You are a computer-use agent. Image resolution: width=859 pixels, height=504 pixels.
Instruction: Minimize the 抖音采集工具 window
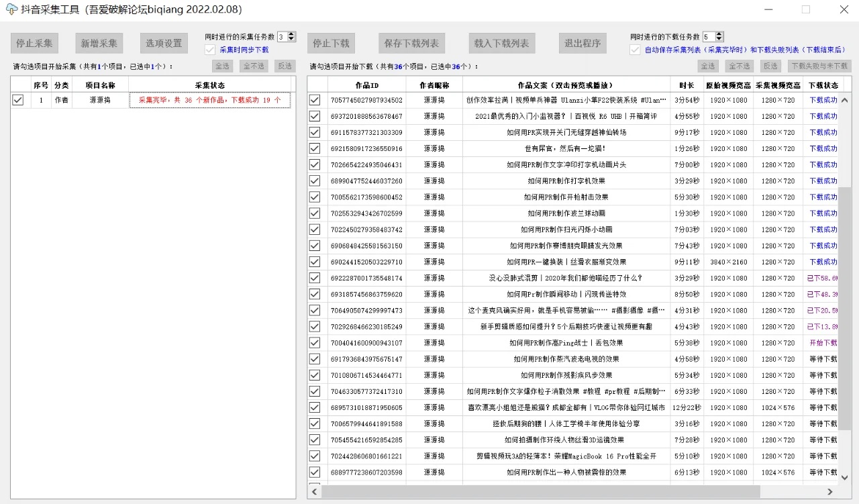[768, 9]
